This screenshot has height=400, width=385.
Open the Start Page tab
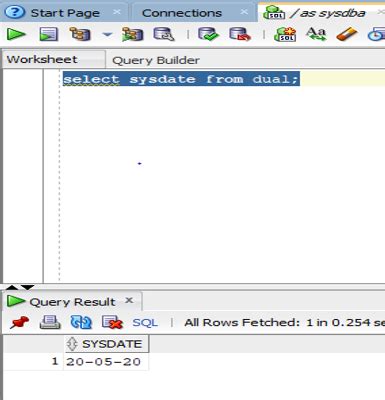tap(65, 13)
